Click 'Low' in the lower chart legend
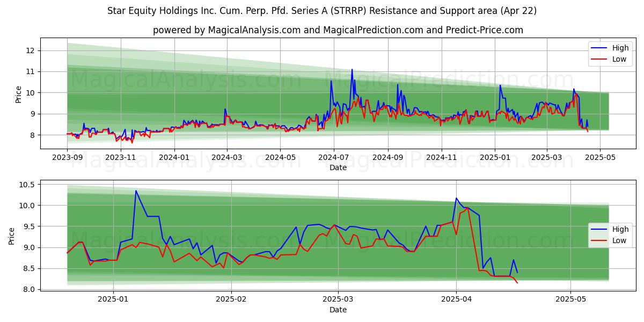 [619, 240]
